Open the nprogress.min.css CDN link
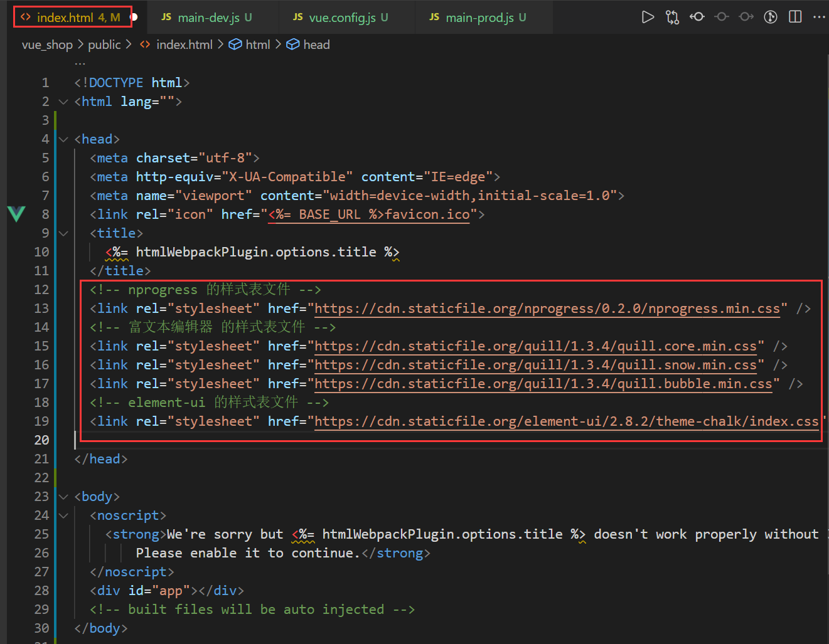Image resolution: width=829 pixels, height=644 pixels. coord(547,309)
